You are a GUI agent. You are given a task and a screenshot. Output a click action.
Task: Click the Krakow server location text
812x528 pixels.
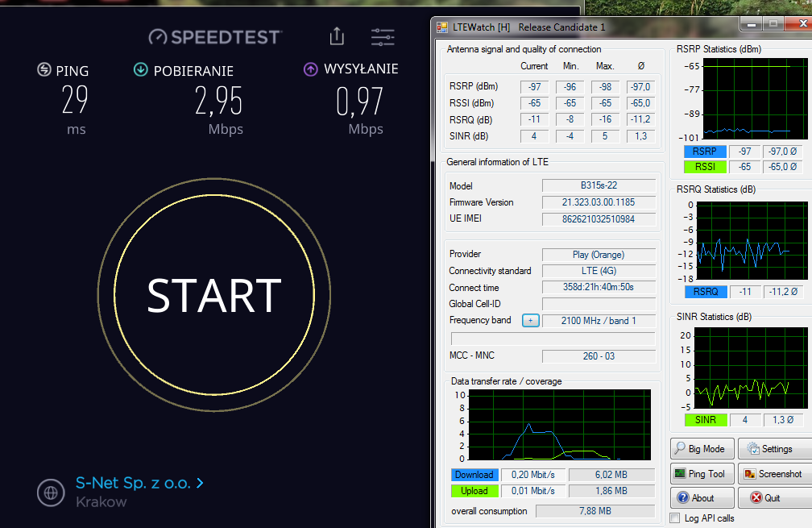point(101,502)
